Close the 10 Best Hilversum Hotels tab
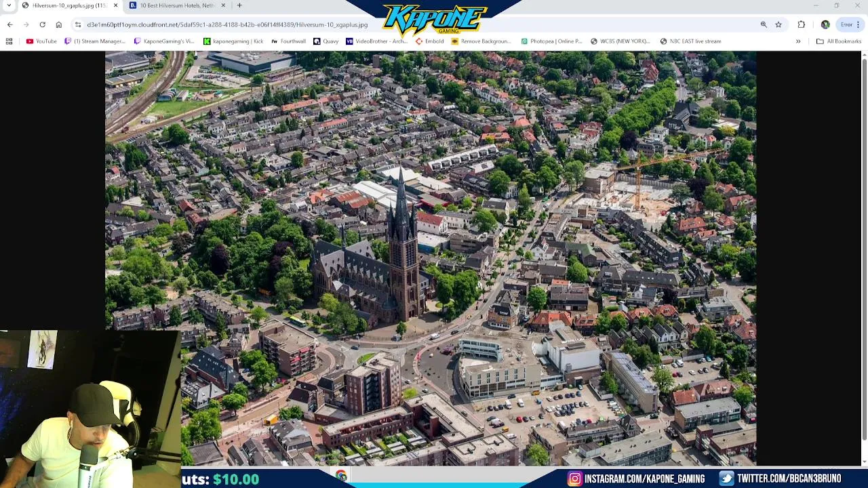 224,5
